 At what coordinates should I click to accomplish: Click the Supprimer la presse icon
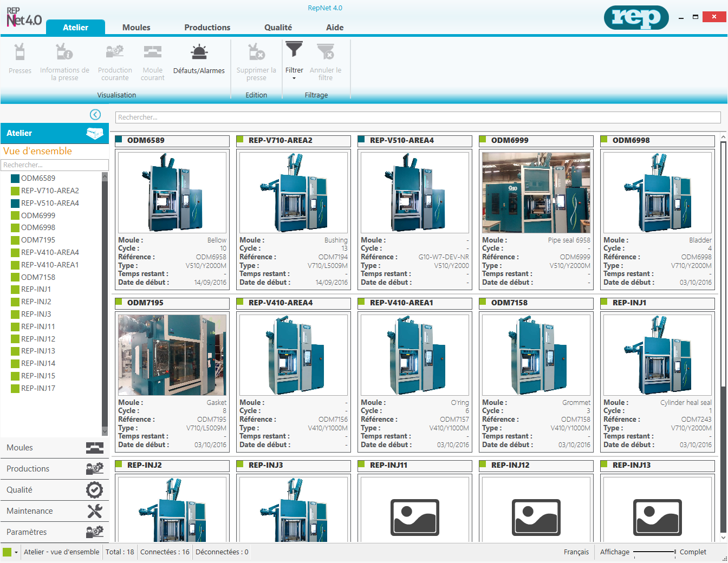coord(256,60)
